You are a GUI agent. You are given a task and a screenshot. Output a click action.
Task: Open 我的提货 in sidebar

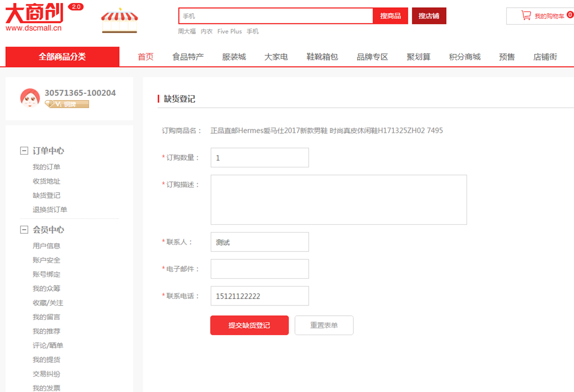coord(46,360)
